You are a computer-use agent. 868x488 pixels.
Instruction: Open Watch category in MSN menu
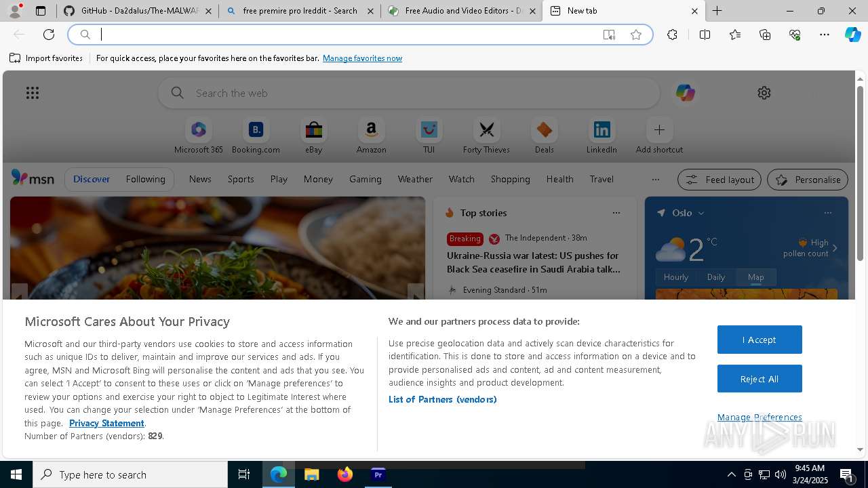462,179
